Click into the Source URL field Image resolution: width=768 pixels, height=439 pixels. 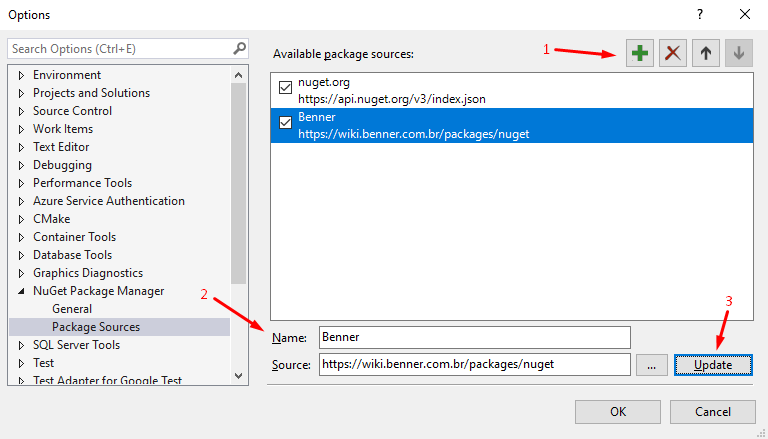point(475,365)
